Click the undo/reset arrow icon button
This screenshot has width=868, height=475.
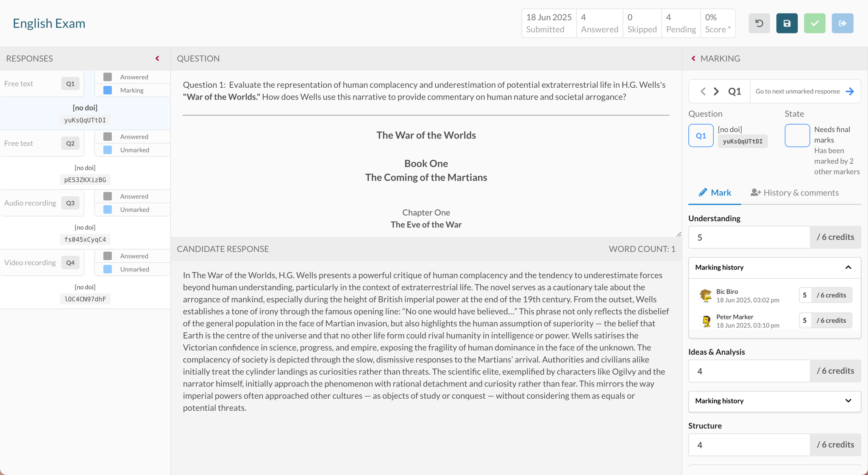point(759,23)
